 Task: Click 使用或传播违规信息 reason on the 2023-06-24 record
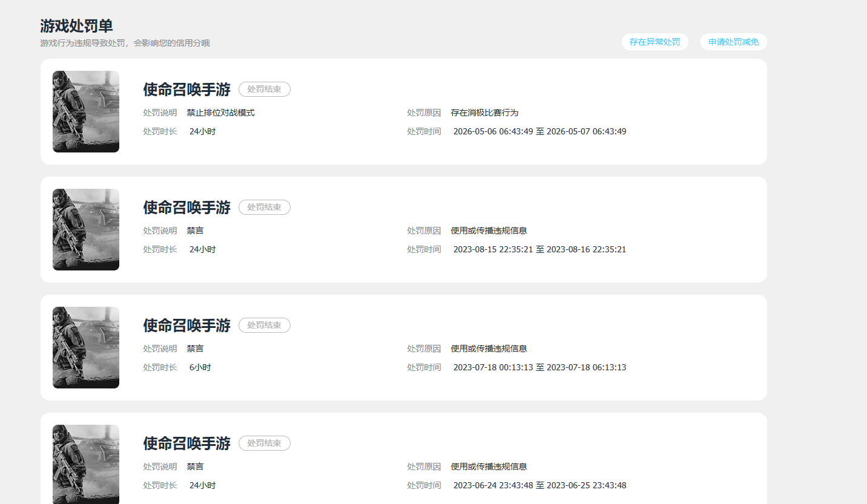click(x=489, y=466)
